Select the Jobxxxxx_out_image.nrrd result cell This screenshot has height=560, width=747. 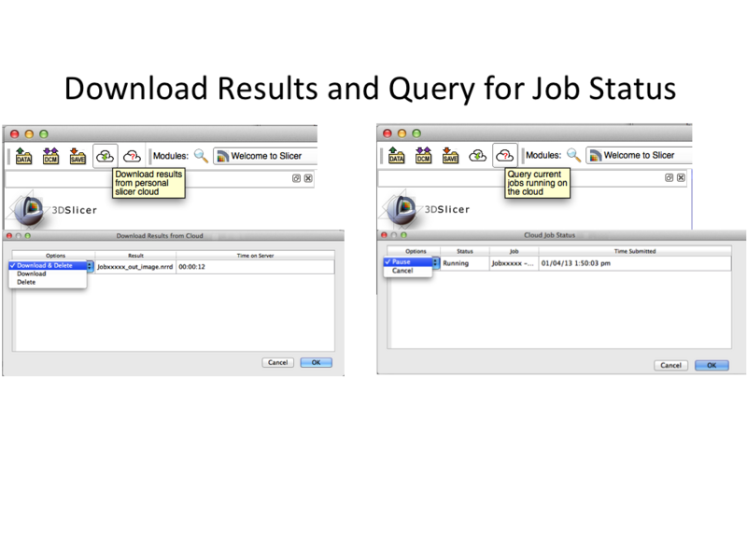(x=134, y=266)
